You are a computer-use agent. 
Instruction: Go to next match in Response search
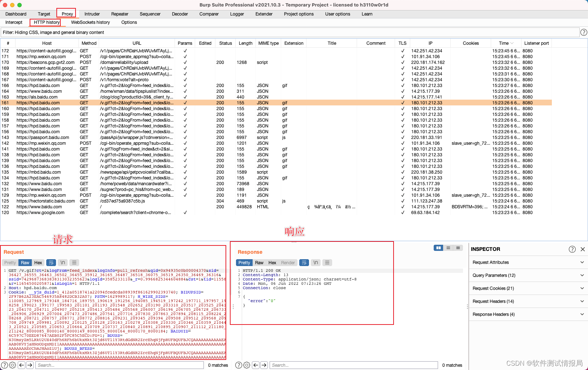pos(264,365)
